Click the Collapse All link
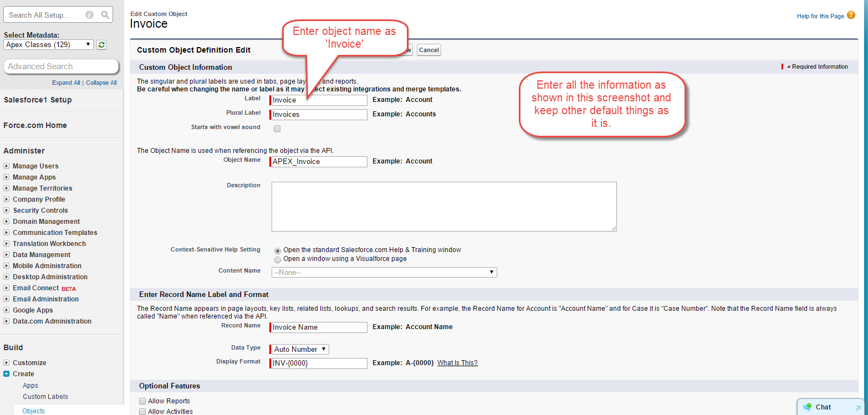 coord(101,83)
